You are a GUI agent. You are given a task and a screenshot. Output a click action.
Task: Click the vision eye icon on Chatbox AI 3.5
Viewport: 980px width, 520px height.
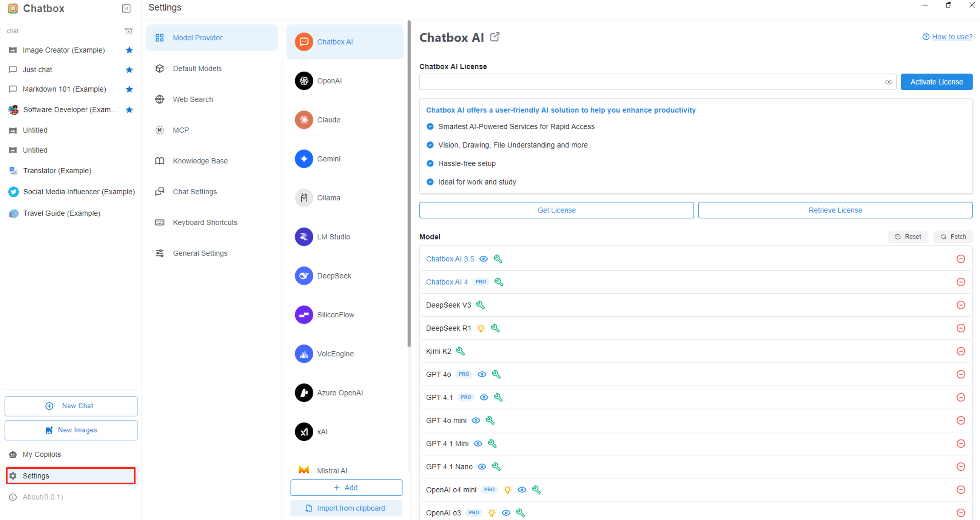(483, 259)
